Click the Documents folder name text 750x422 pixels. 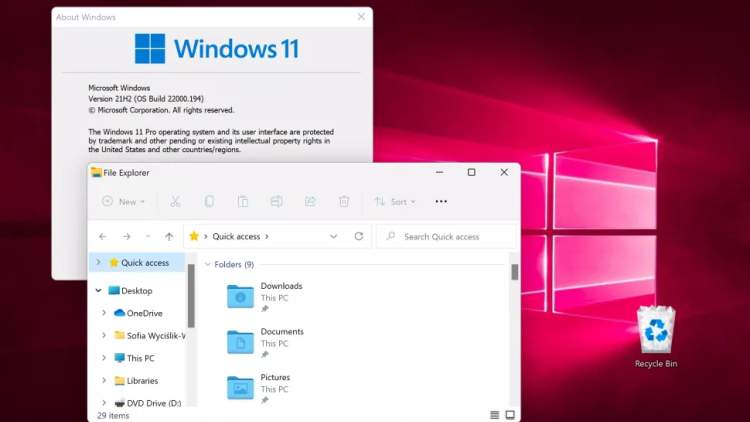(x=282, y=331)
